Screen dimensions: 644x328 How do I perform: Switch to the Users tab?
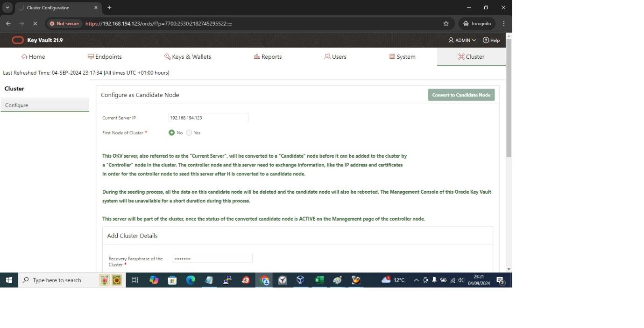pos(335,56)
